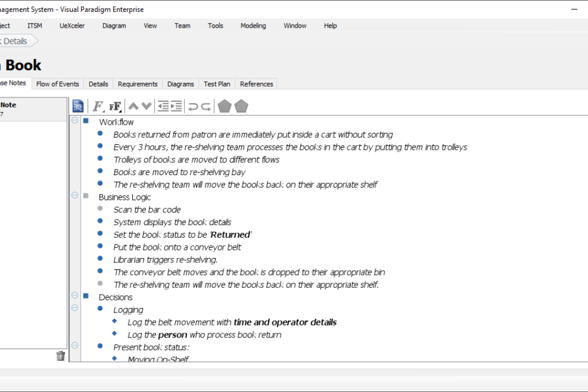Open the font size fF tool
This screenshot has width=588, height=392.
[115, 106]
